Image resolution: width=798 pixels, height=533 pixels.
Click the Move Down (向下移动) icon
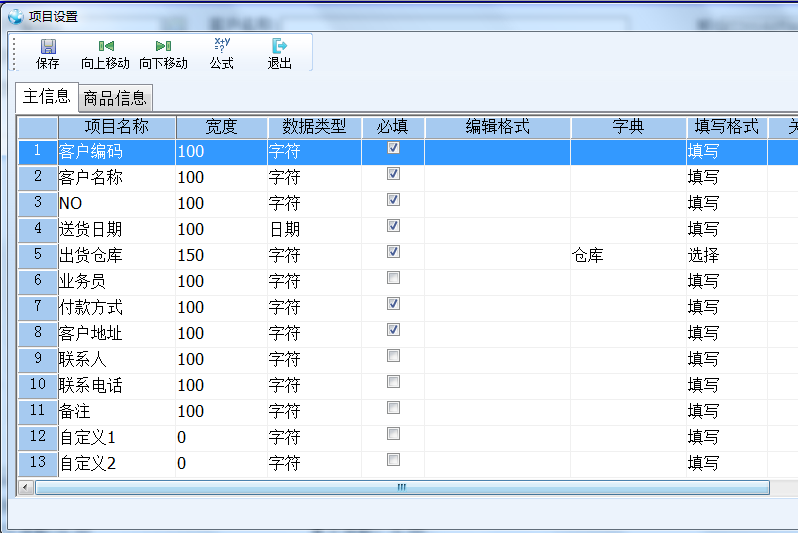(x=163, y=53)
